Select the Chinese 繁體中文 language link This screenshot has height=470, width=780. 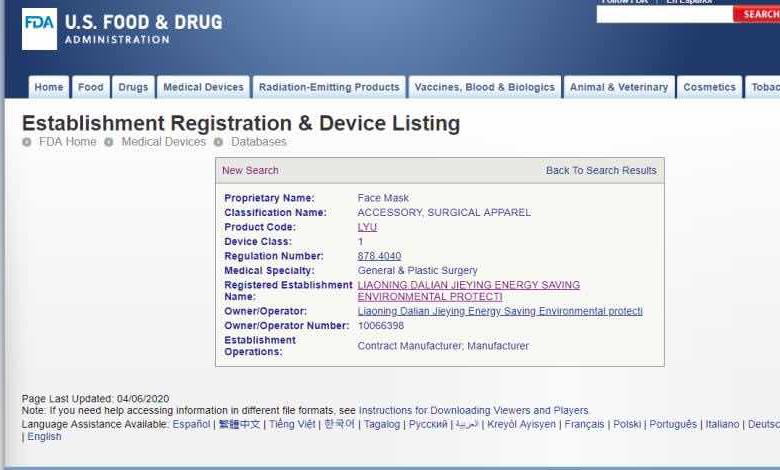click(x=239, y=424)
